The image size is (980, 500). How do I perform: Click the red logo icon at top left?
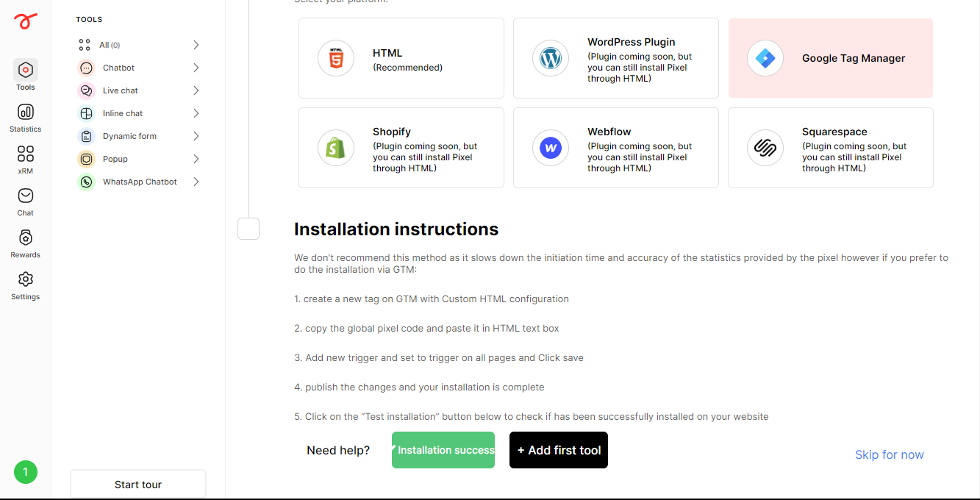[x=25, y=21]
